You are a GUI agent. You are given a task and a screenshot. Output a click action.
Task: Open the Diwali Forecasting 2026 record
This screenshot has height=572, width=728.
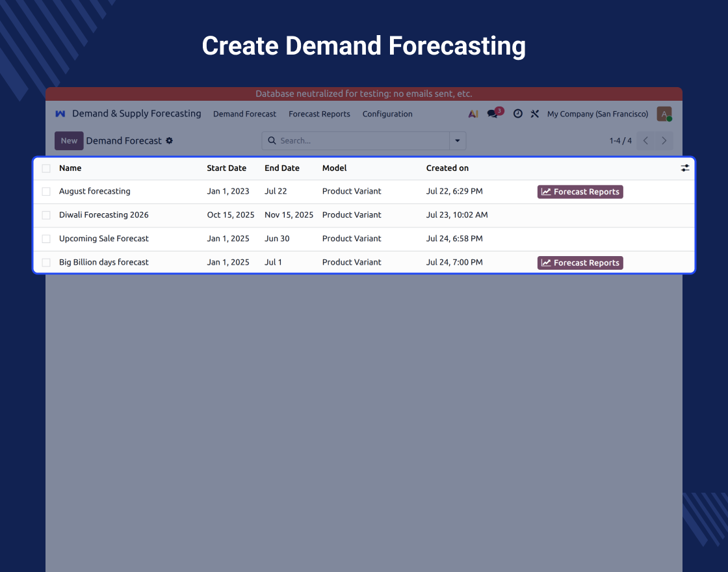point(103,215)
